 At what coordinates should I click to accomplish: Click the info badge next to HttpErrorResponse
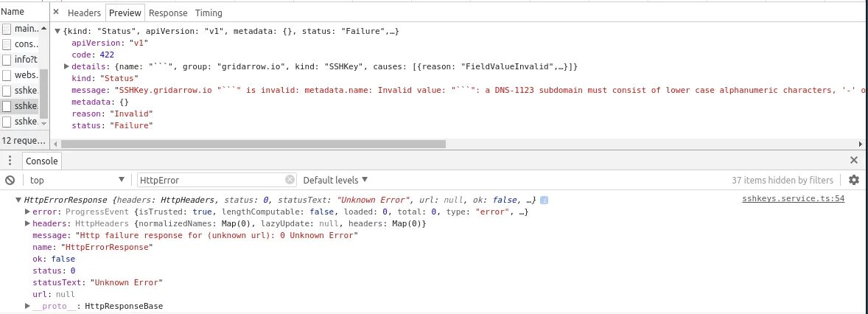click(x=545, y=200)
